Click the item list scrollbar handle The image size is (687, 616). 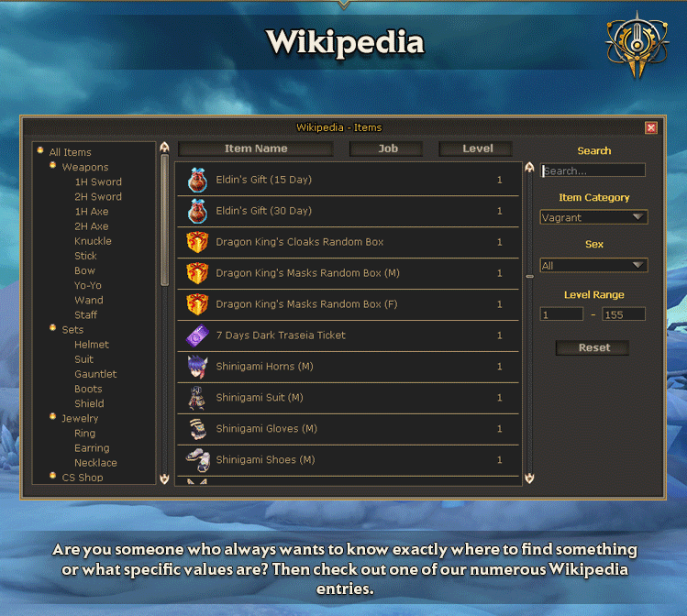tap(530, 277)
